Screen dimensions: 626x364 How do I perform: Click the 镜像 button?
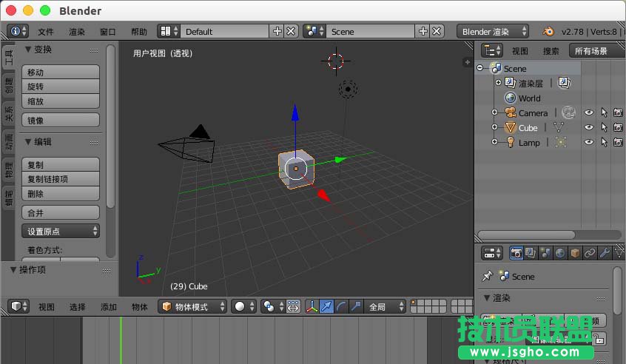61,120
